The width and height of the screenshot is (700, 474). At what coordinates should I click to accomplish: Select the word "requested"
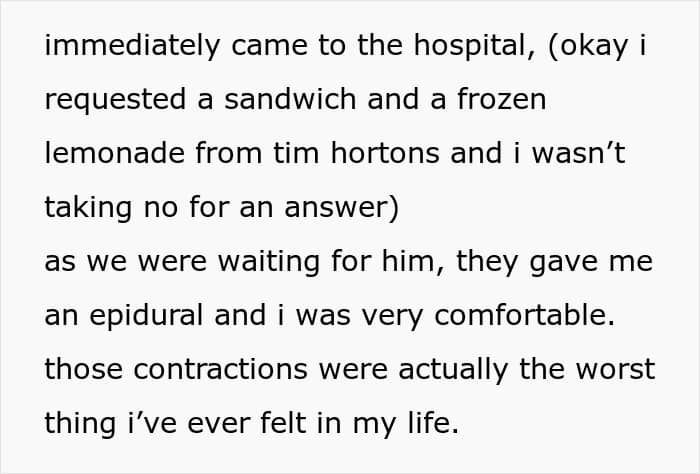114,100
